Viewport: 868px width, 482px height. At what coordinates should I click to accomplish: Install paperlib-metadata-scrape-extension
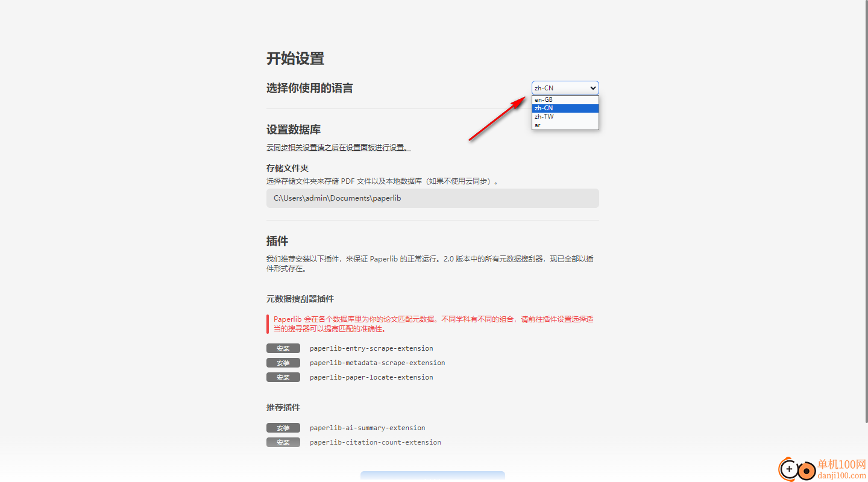click(x=283, y=363)
